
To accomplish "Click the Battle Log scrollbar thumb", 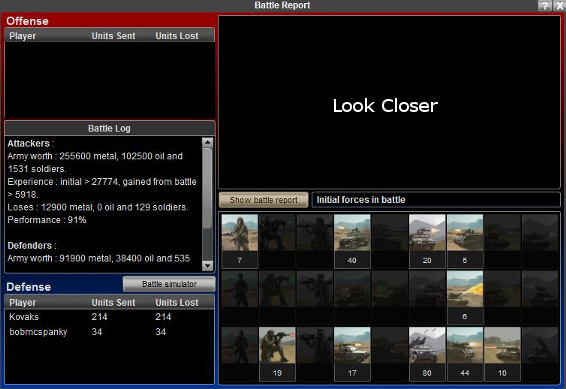I will tap(207, 188).
